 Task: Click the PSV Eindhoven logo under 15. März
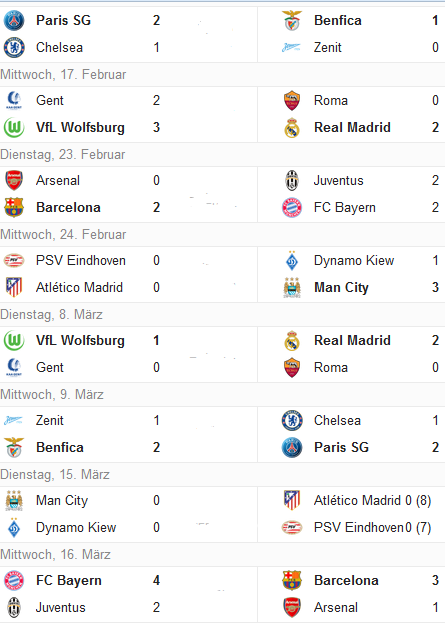pyautogui.click(x=292, y=528)
